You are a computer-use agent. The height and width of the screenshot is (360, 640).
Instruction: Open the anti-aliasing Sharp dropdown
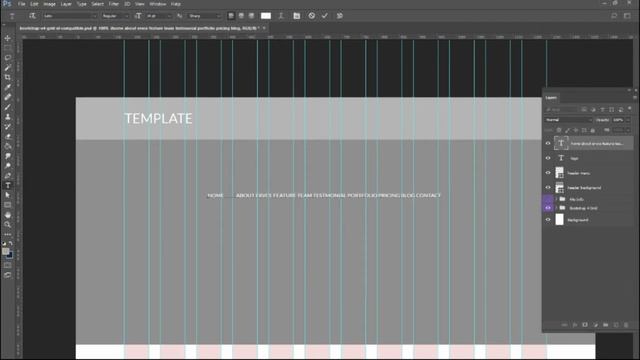point(204,16)
